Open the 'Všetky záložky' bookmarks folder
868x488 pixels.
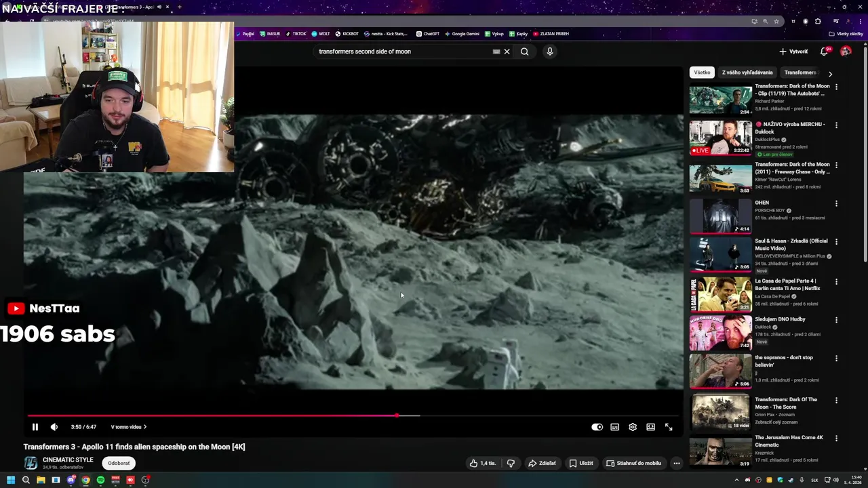coord(846,34)
